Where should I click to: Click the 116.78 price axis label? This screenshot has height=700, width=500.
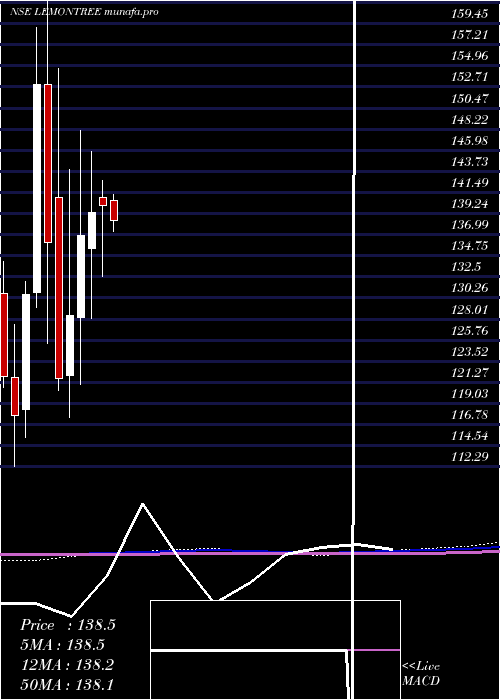coord(470,415)
